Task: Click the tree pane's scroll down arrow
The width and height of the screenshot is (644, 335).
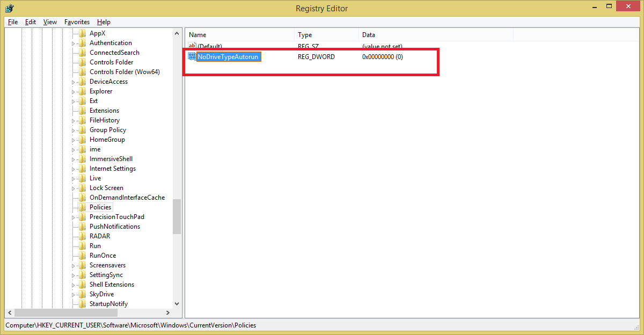Action: tap(177, 303)
